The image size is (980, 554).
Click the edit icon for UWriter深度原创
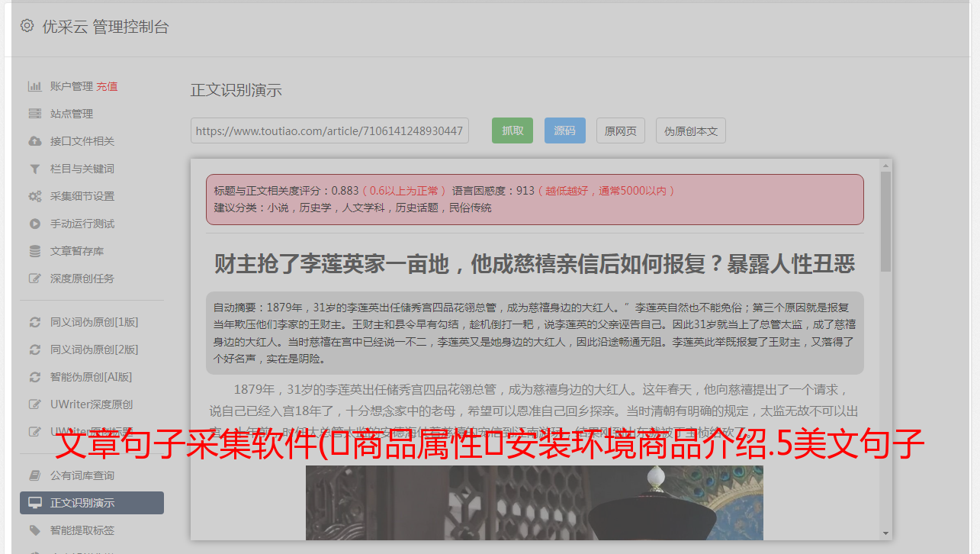coord(35,404)
